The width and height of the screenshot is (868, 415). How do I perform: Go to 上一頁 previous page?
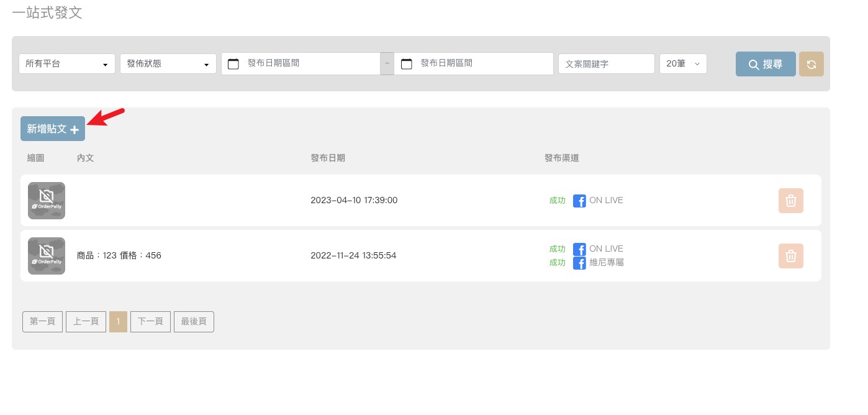86,322
